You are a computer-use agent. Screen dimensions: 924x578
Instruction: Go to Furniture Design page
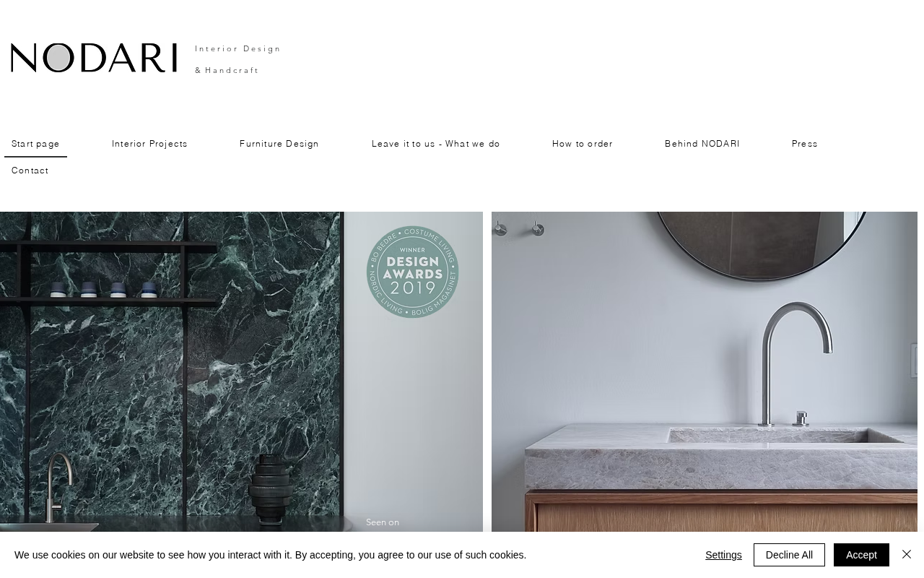pyautogui.click(x=279, y=144)
